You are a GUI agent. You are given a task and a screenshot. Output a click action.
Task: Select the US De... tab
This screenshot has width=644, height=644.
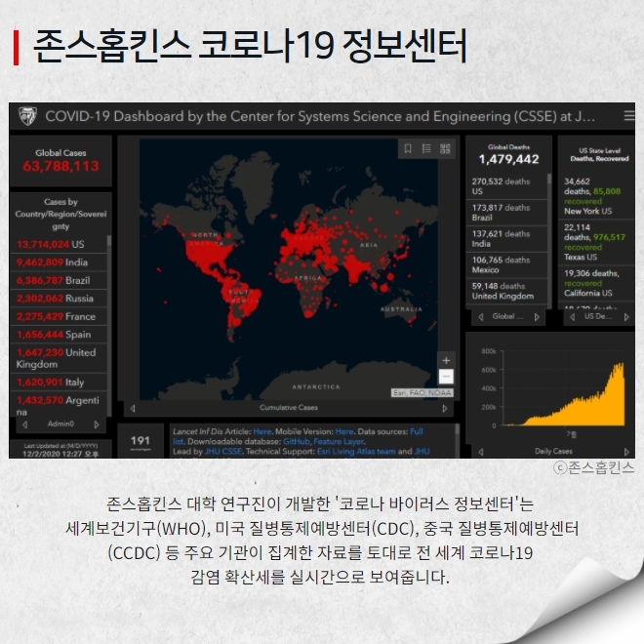(x=598, y=316)
